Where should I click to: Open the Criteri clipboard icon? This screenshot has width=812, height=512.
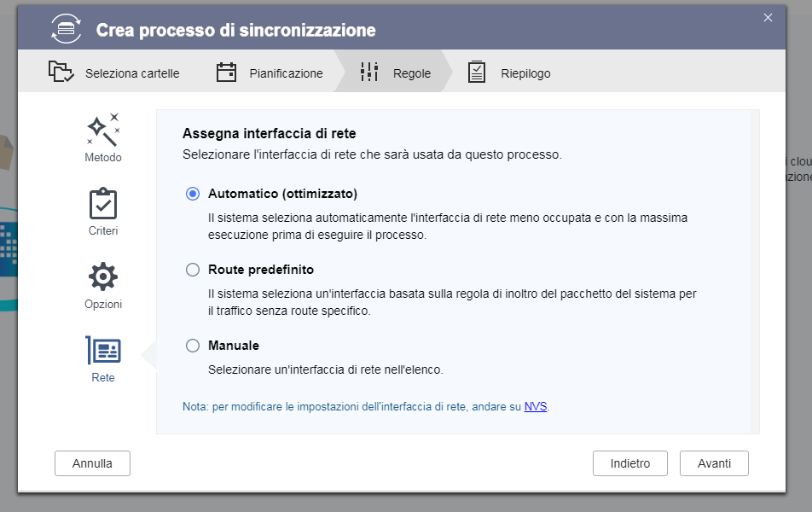tap(103, 203)
